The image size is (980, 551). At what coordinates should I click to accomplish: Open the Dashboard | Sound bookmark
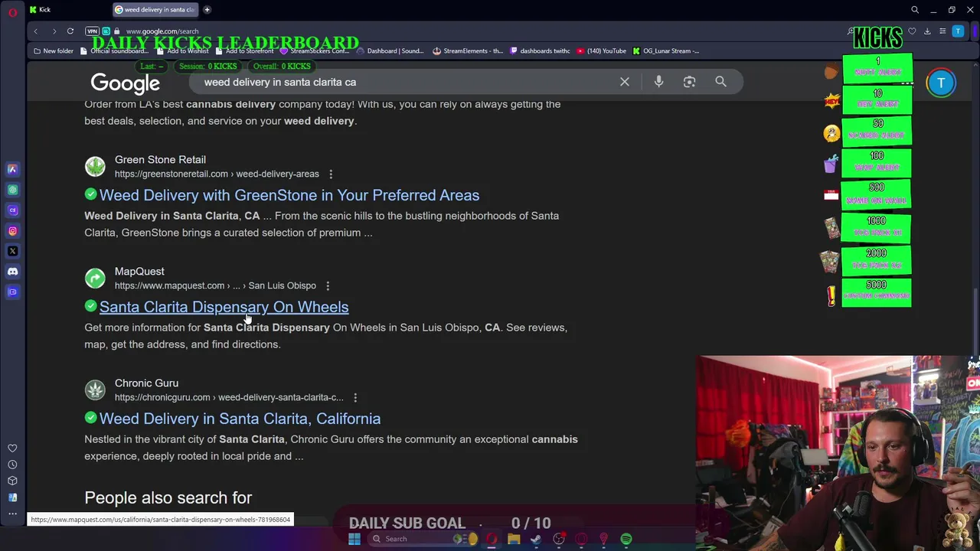(x=390, y=51)
